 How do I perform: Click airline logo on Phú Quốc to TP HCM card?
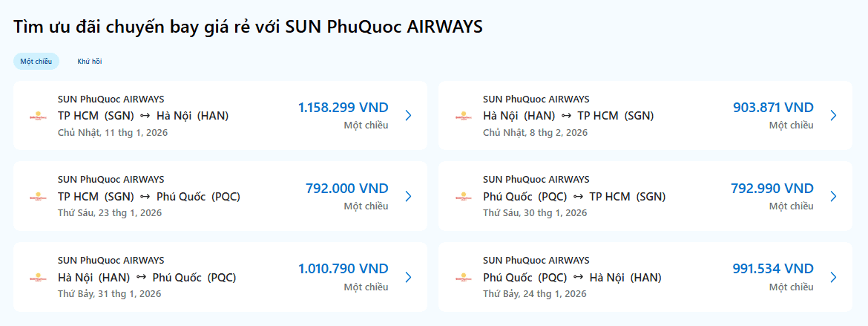463,197
